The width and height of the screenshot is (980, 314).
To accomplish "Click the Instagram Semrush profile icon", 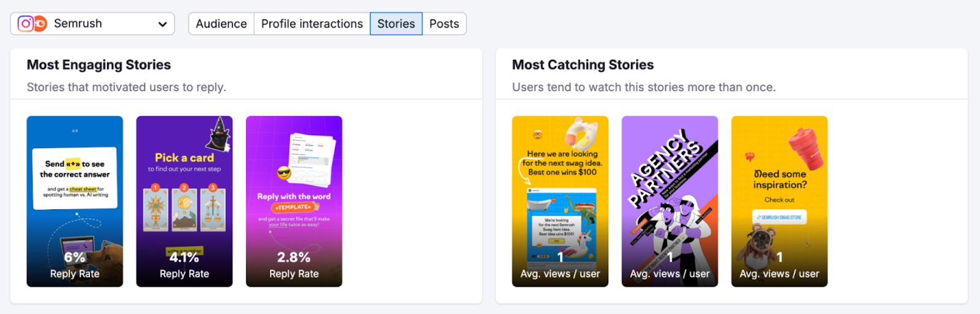I will pyautogui.click(x=32, y=24).
